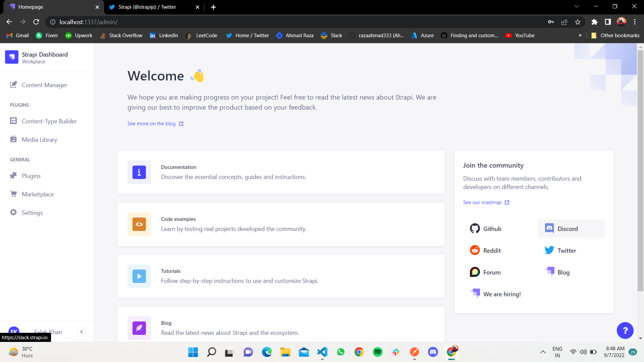Open the Reddit community channel
The height and width of the screenshot is (362, 644).
pos(491,250)
